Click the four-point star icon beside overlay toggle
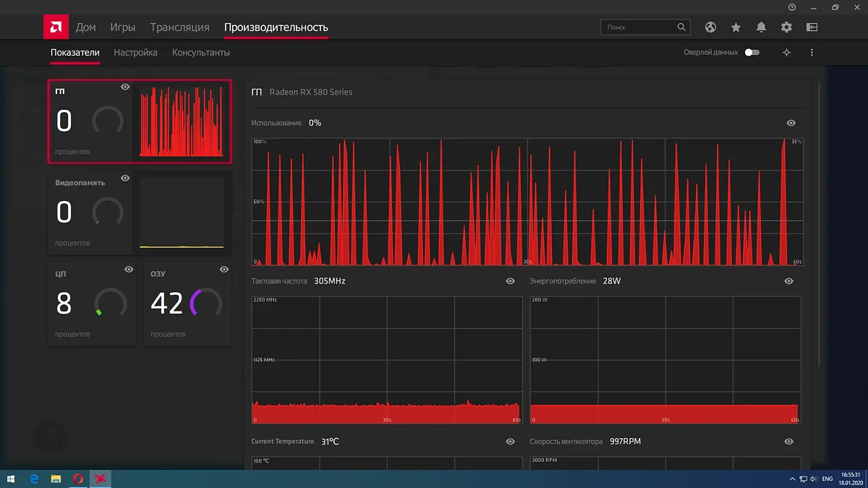This screenshot has width=868, height=488. click(787, 53)
